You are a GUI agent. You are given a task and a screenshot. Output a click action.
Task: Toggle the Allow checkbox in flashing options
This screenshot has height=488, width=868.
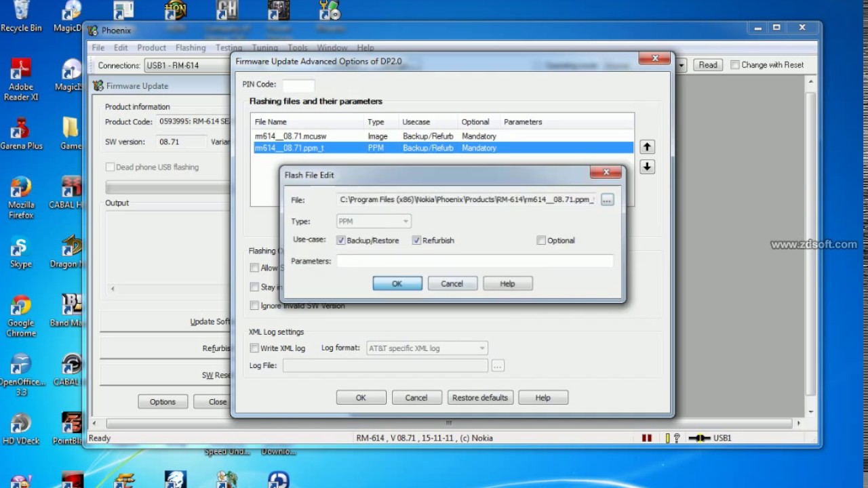[254, 268]
